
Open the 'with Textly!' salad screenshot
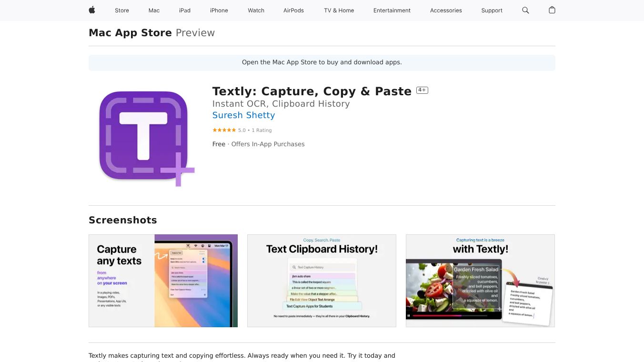(x=480, y=281)
